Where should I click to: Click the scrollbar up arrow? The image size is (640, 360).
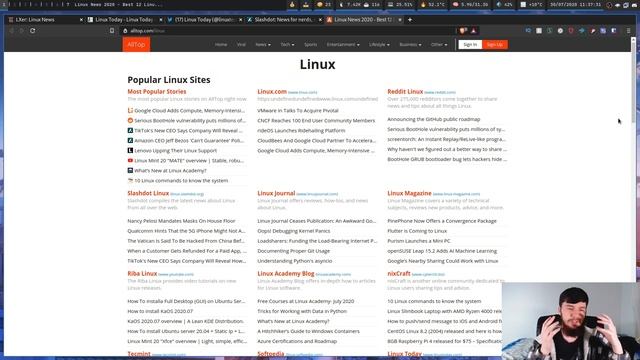click(633, 40)
